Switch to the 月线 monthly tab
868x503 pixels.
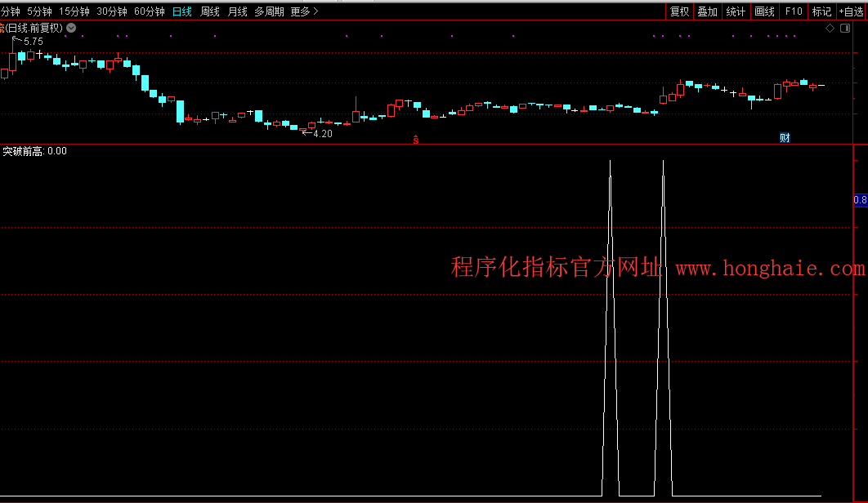(237, 11)
